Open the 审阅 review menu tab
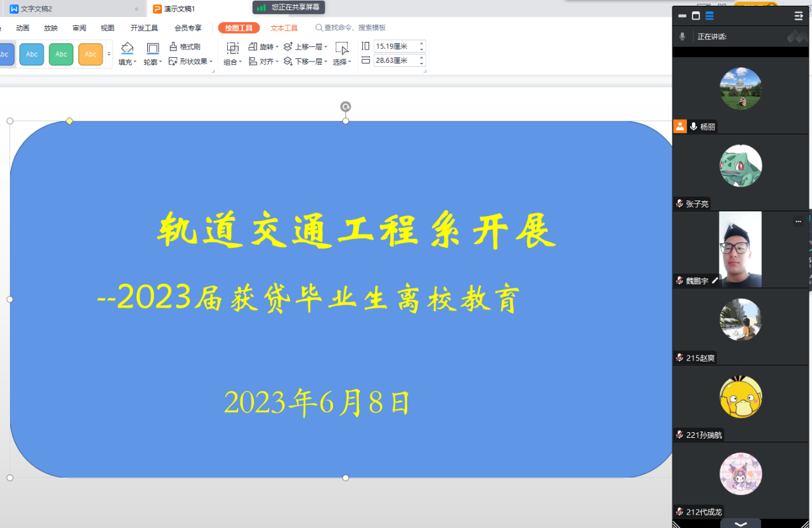The image size is (812, 528). coord(79,28)
